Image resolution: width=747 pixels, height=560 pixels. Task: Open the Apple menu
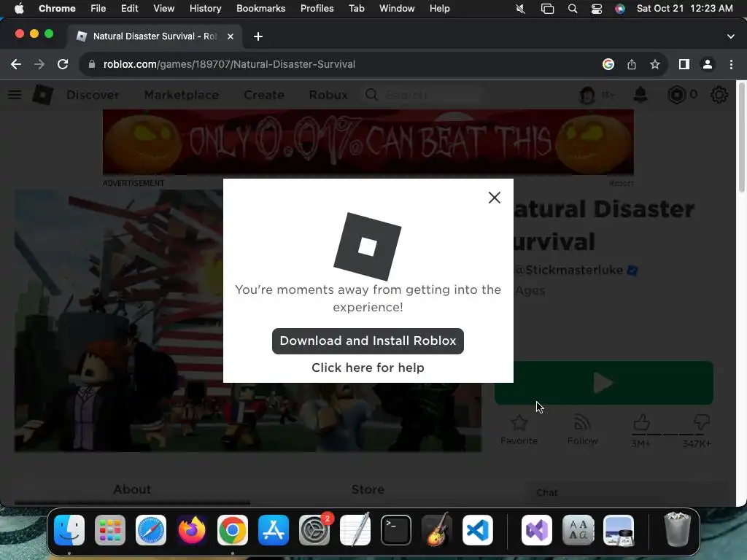(x=19, y=9)
